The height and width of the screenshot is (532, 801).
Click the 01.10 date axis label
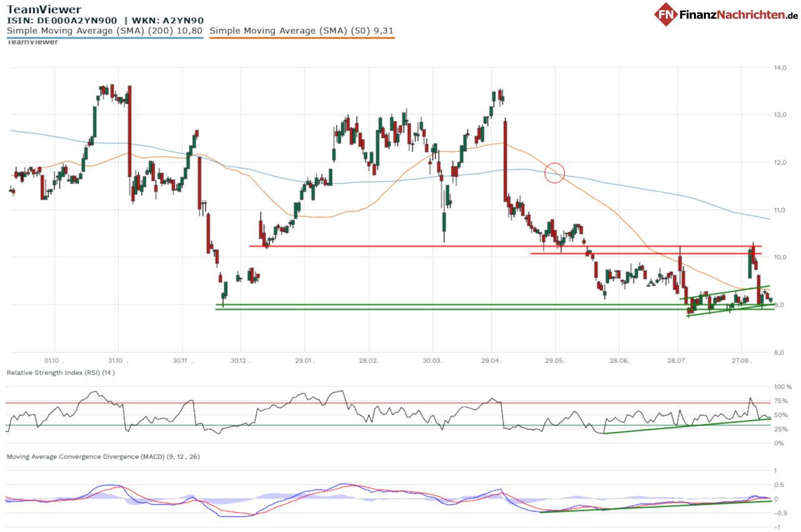click(x=56, y=362)
